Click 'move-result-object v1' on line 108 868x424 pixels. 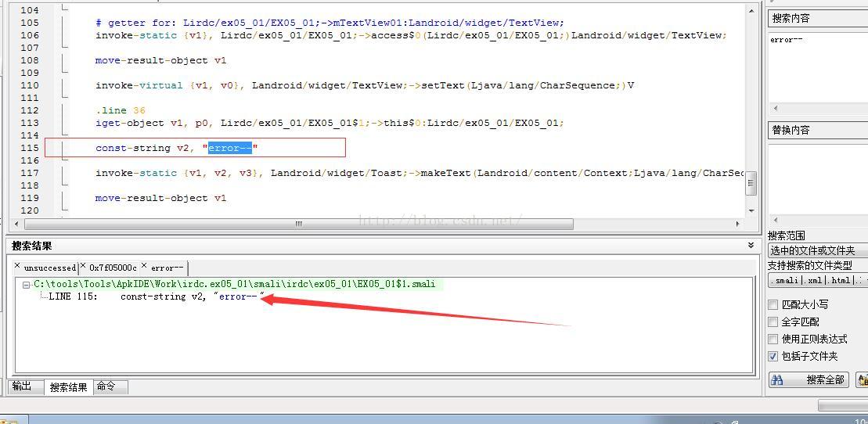click(x=160, y=60)
